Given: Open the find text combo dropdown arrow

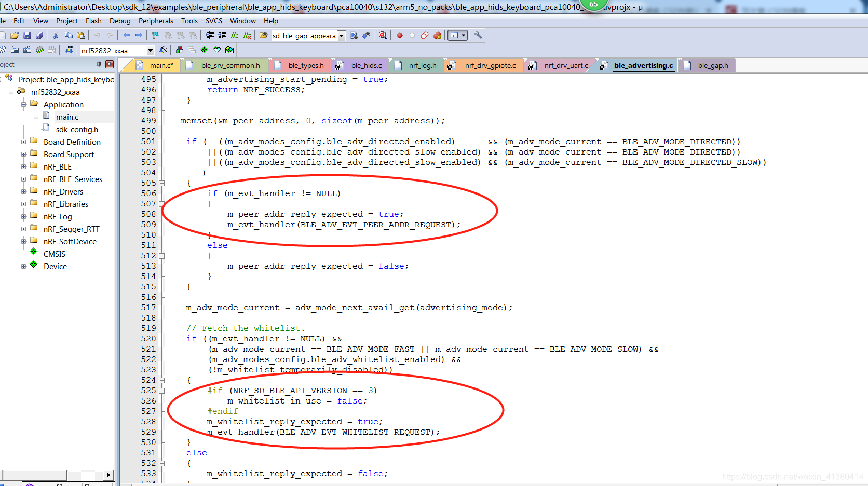Looking at the screenshot, I should 342,36.
